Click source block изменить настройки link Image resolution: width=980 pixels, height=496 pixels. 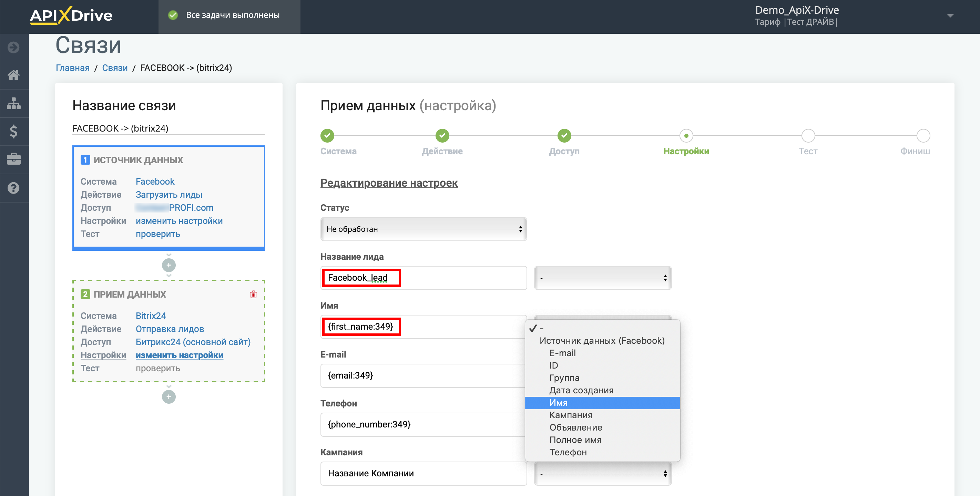[179, 221]
